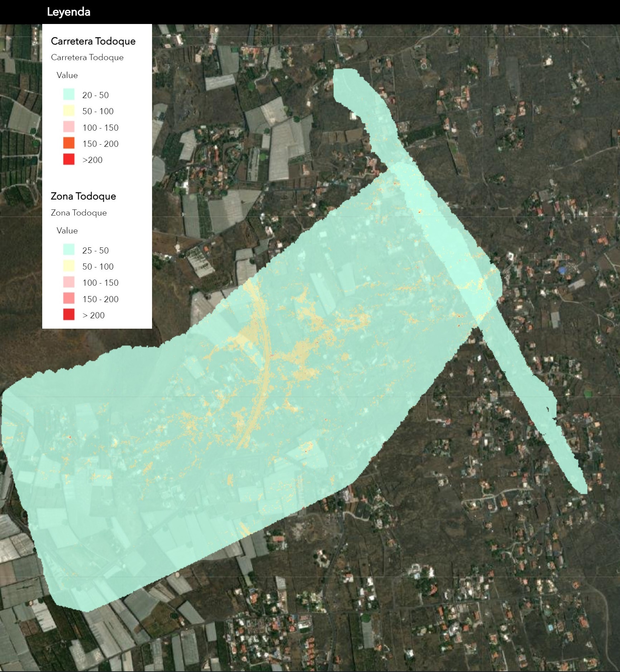Image resolution: width=620 pixels, height=672 pixels.
Task: Click the 20 - 50 range label
Action: (95, 95)
